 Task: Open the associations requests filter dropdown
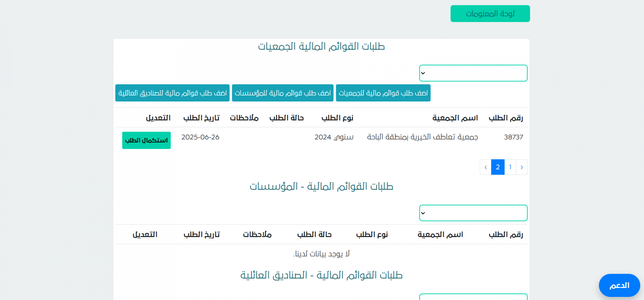473,73
